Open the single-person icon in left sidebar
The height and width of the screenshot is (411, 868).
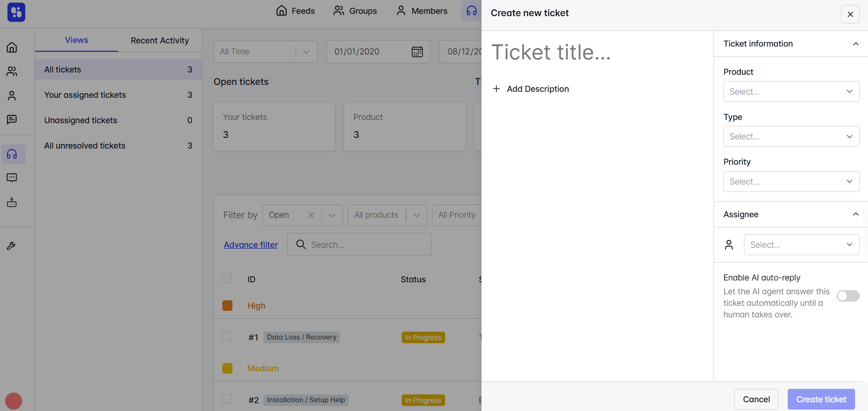pos(12,95)
